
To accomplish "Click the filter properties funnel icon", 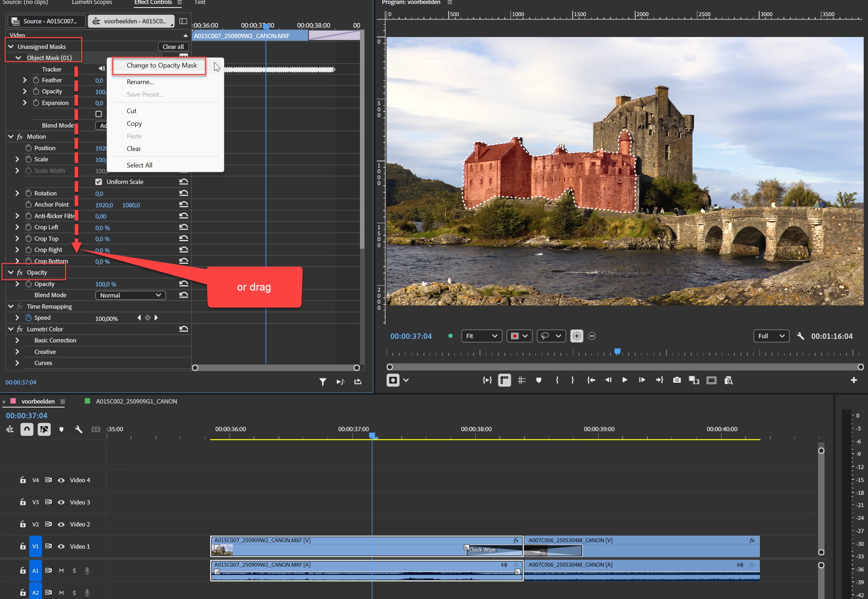I will 322,382.
